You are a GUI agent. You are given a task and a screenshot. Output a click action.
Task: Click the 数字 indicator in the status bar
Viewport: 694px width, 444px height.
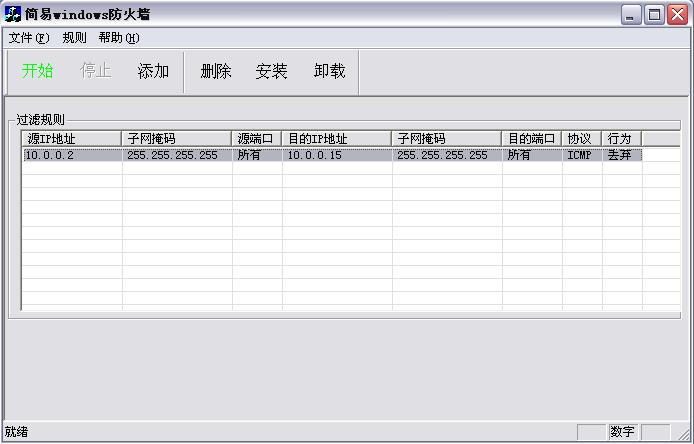coord(622,431)
